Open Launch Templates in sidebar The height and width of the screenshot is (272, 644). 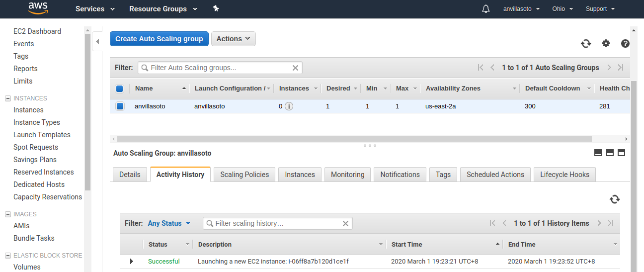click(x=42, y=135)
